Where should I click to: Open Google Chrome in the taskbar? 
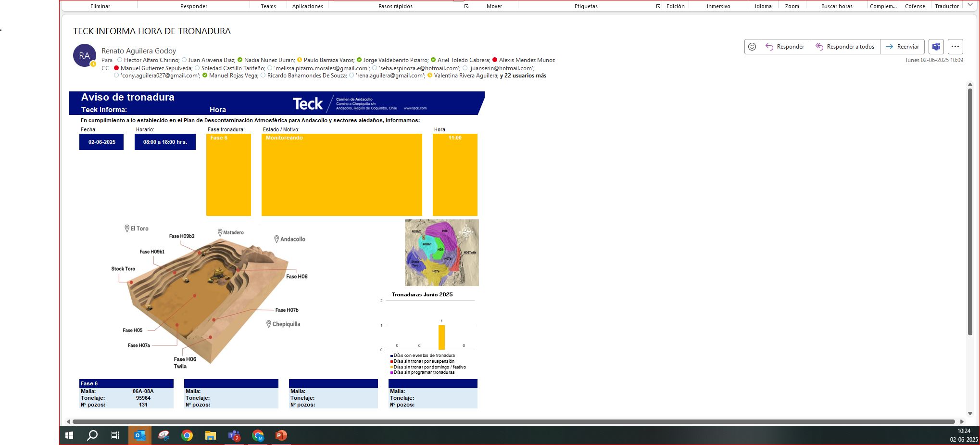point(187,435)
